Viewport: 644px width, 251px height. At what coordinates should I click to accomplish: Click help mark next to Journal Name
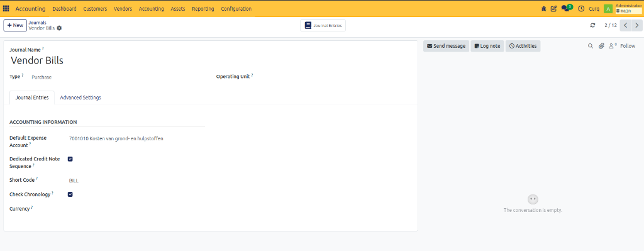point(43,48)
